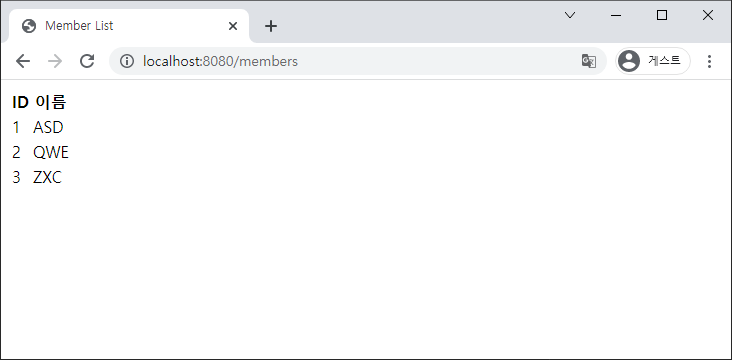Open the Google Translate icon
Viewport: 732px width, 360px height.
(x=588, y=61)
